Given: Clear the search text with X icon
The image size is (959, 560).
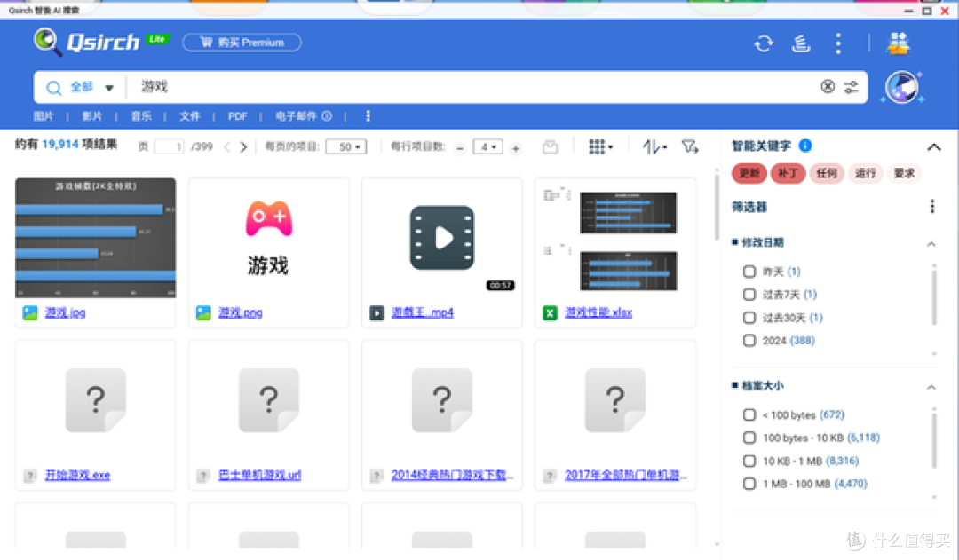Looking at the screenshot, I should [x=828, y=87].
